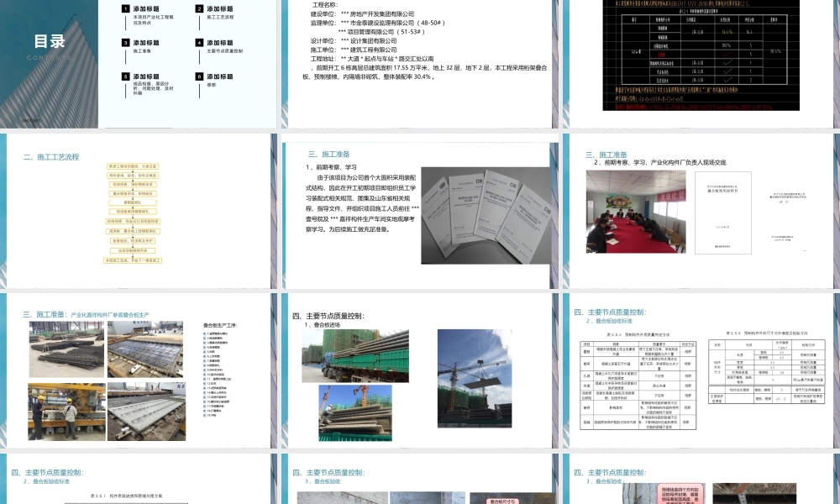The image size is (840, 504).
Task: Click the 工程地址 line of text
Action: 372,59
